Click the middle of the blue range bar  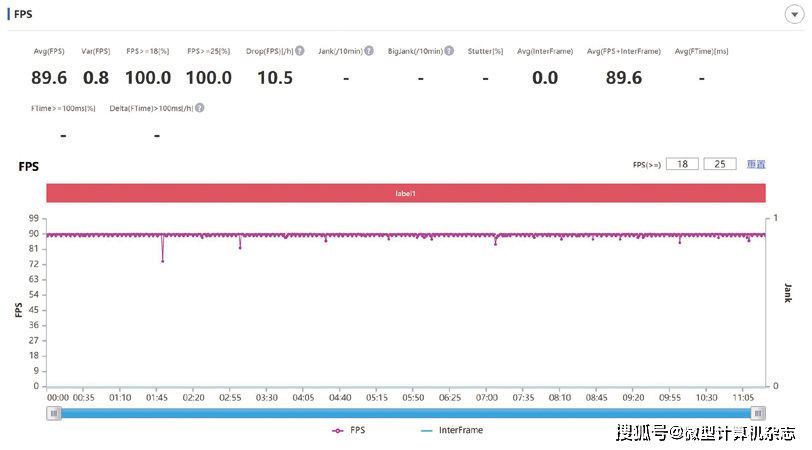[405, 413]
